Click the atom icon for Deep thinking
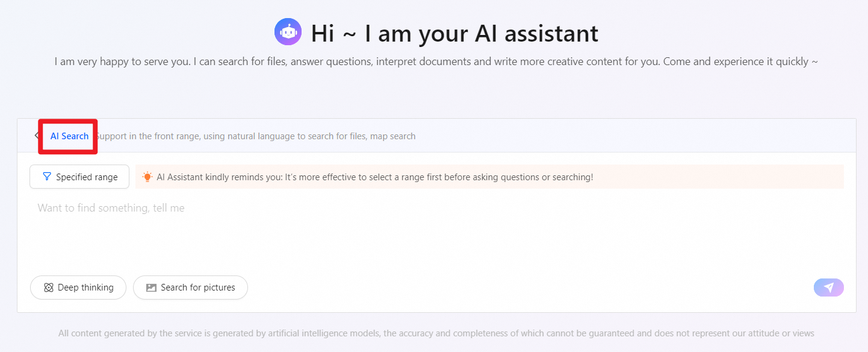This screenshot has height=352, width=868. (x=49, y=288)
